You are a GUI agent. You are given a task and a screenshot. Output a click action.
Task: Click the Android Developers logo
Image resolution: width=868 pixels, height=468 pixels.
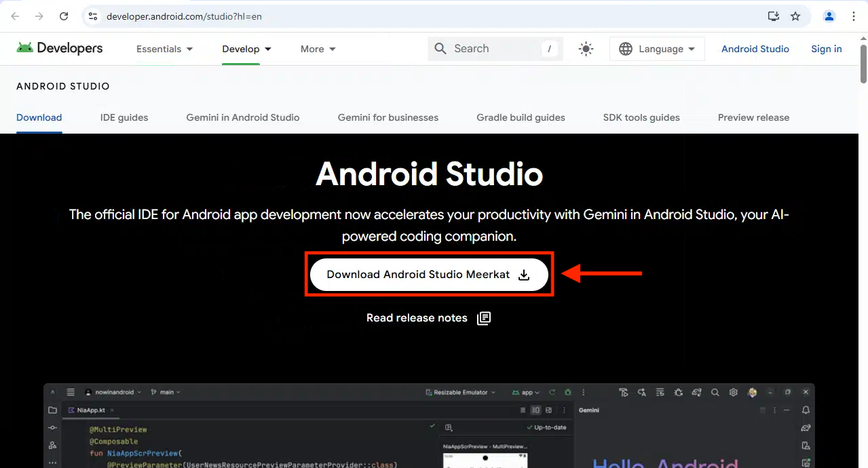point(60,48)
